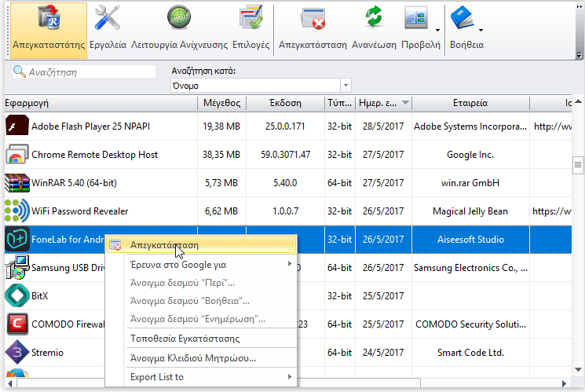Image resolution: width=585 pixels, height=392 pixels.
Task: Open Επιλογές options icon
Action: click(x=250, y=17)
